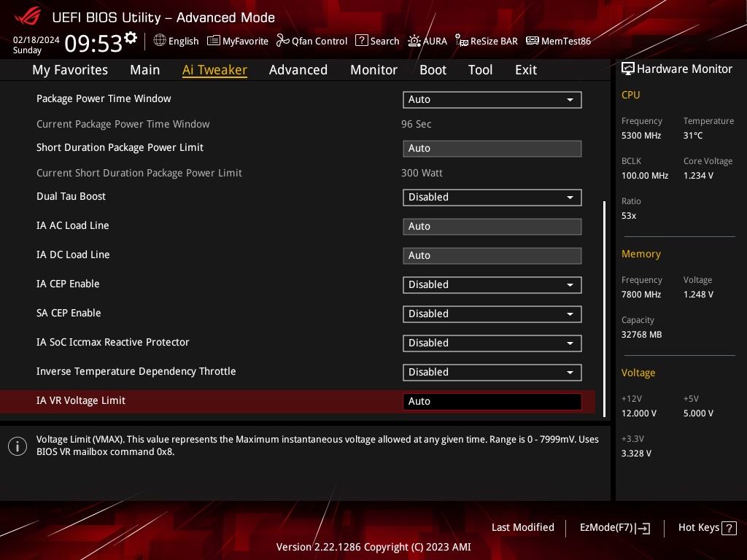Expand IA SoC Iccmax Reactive Protector dropdown
Screen dimensions: 747x560
click(492, 343)
